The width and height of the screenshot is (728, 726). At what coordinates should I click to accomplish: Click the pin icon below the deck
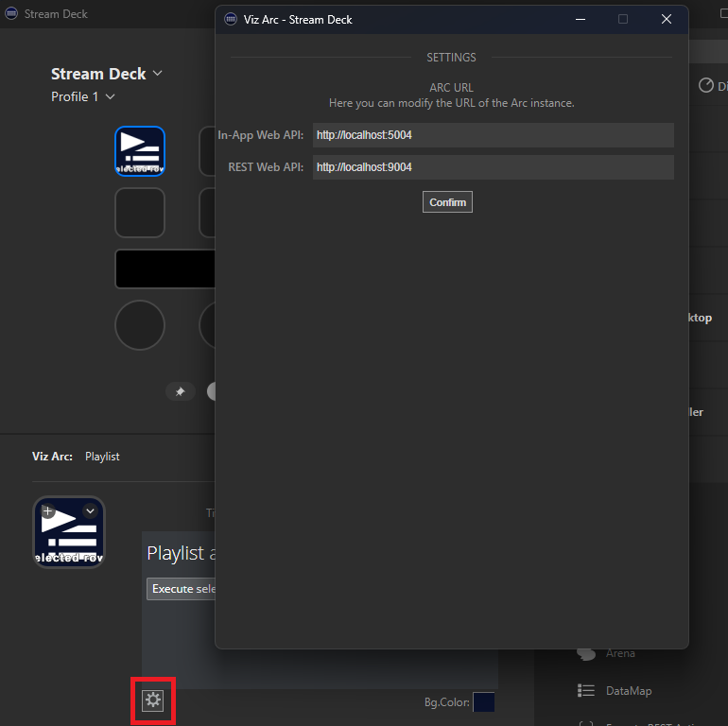(x=180, y=391)
